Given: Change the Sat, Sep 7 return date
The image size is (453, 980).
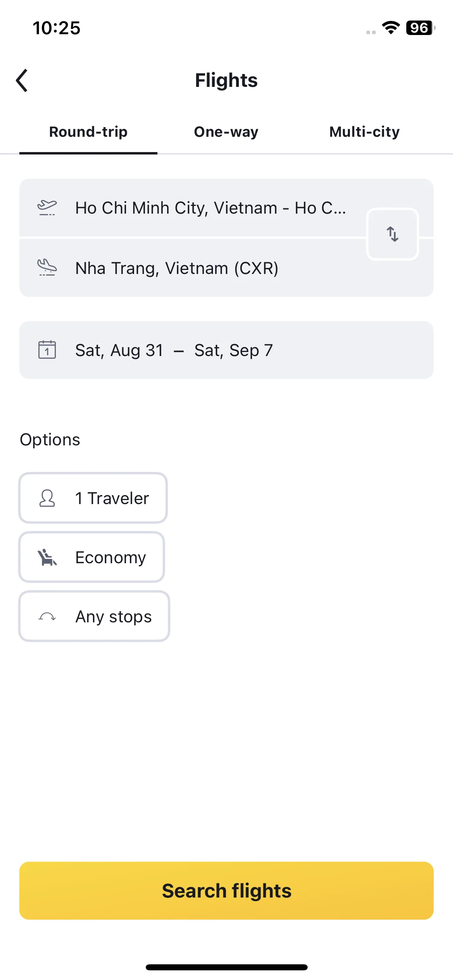Looking at the screenshot, I should click(x=234, y=350).
